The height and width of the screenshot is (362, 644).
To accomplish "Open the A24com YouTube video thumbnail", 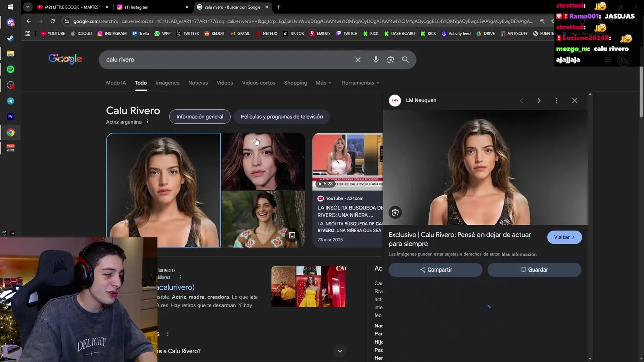I will 348,161.
